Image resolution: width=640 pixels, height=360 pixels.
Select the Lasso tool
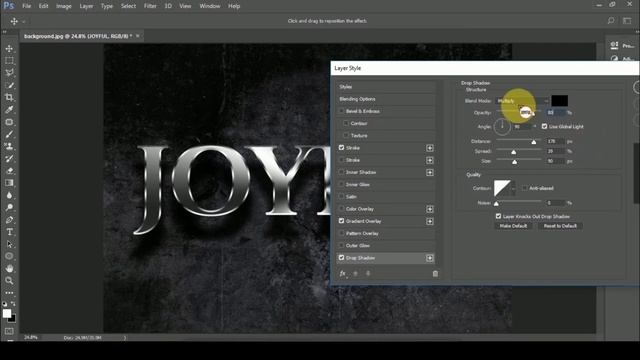[x=9, y=73]
